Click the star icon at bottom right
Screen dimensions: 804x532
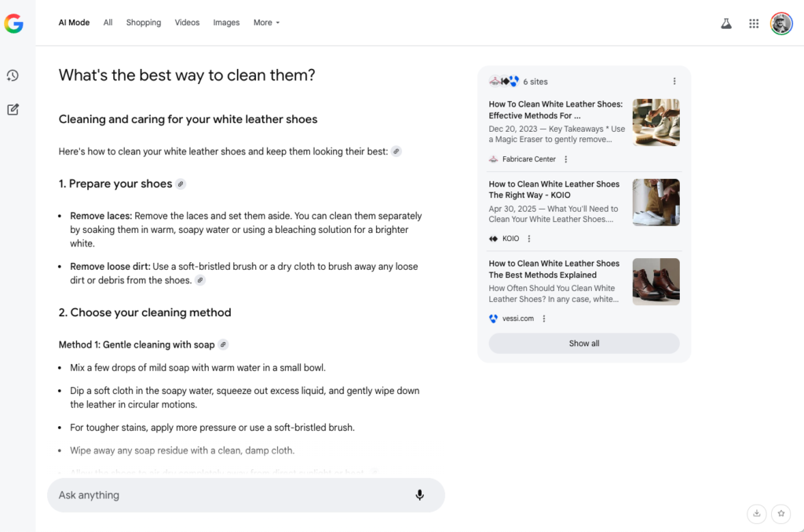(781, 513)
